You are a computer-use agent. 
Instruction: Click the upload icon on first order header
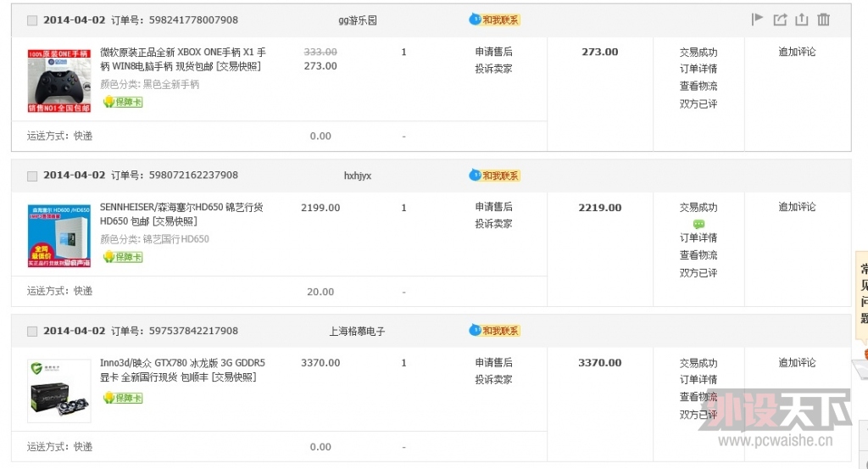[x=802, y=20]
